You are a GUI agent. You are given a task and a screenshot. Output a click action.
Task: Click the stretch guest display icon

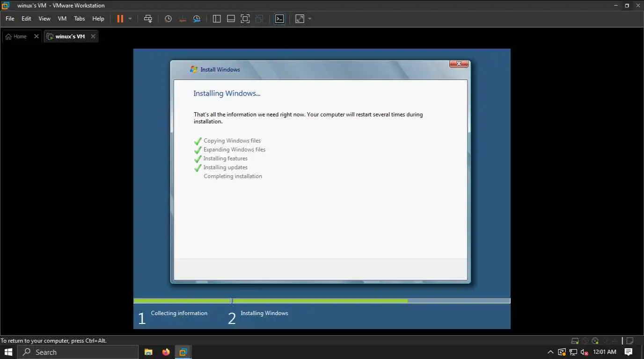(300, 19)
